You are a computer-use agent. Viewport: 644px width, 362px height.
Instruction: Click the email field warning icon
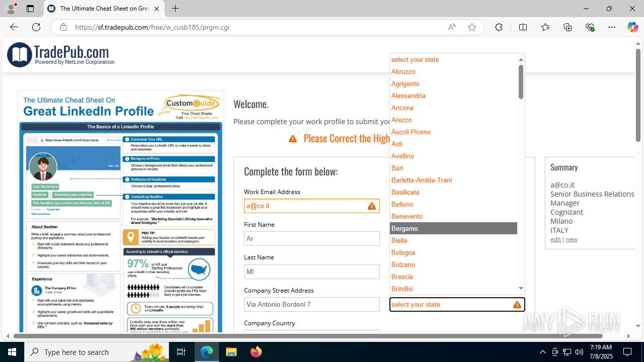coord(372,206)
